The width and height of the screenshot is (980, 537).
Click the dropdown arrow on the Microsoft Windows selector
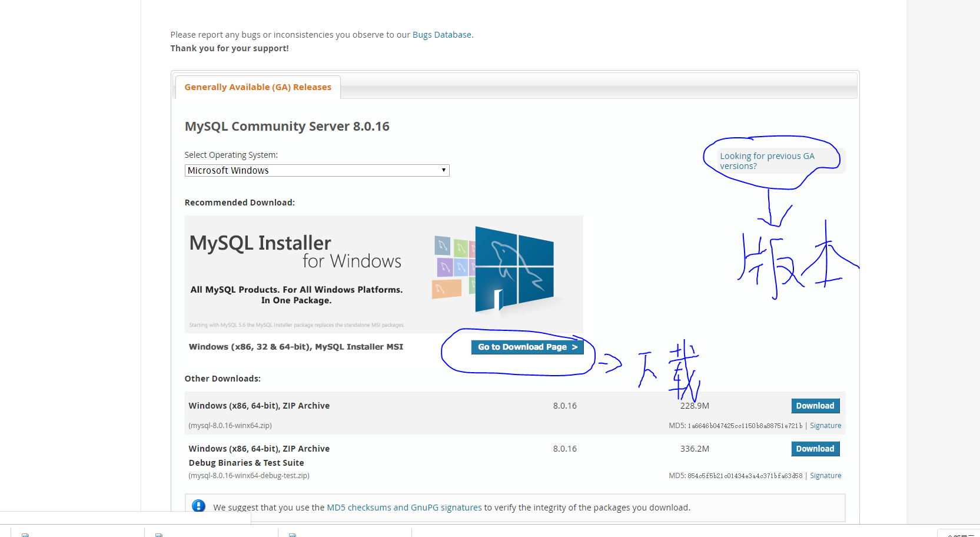[x=443, y=170]
